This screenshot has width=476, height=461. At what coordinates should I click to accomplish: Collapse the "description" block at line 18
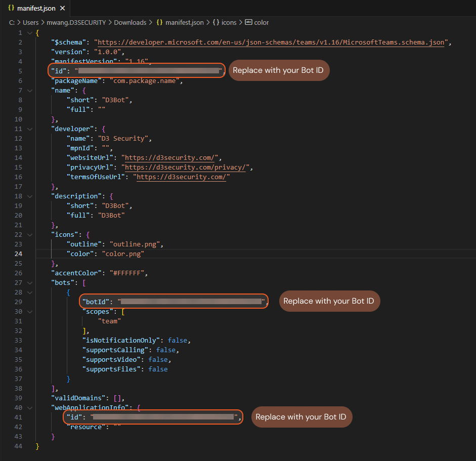pyautogui.click(x=30, y=196)
